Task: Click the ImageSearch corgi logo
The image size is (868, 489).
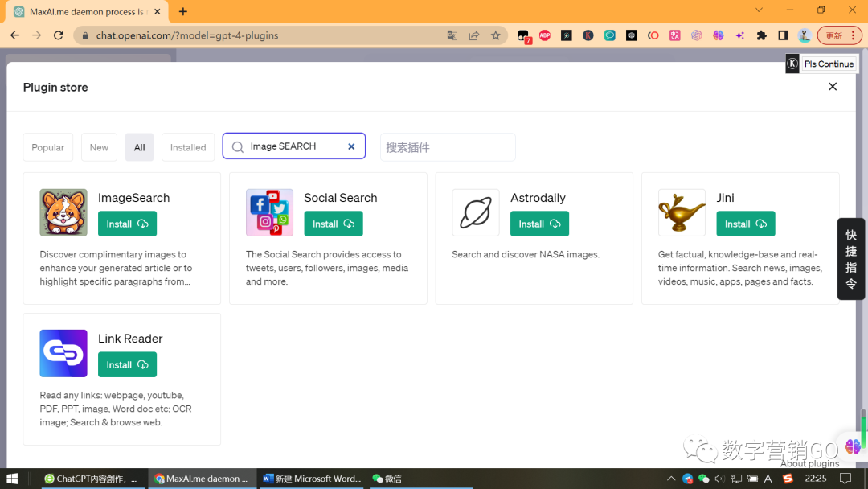Action: (x=63, y=212)
